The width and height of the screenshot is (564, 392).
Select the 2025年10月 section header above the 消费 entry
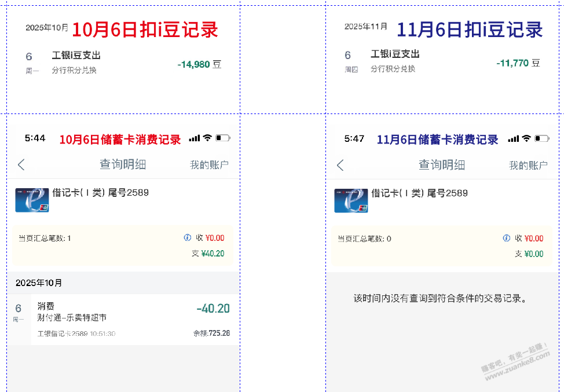coord(39,283)
